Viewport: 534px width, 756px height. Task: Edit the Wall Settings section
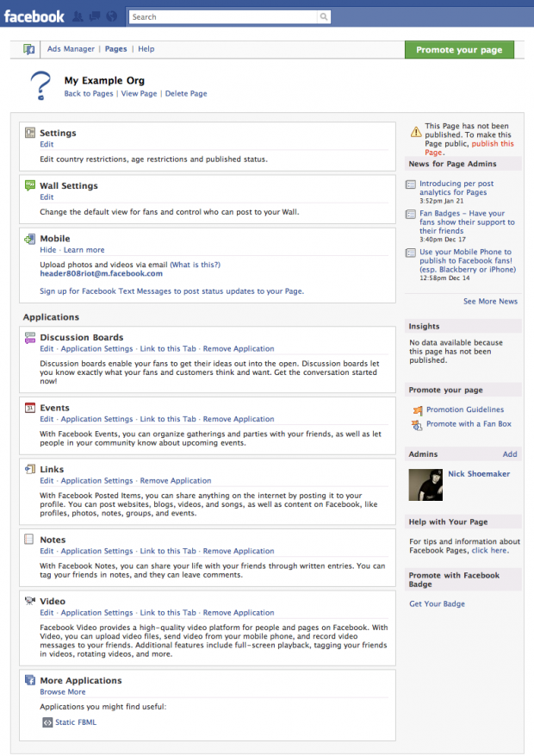(47, 197)
